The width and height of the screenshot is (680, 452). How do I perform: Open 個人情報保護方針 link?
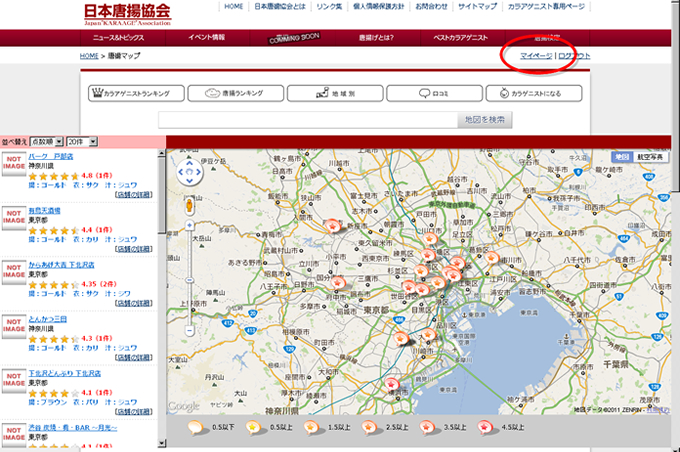pyautogui.click(x=379, y=7)
